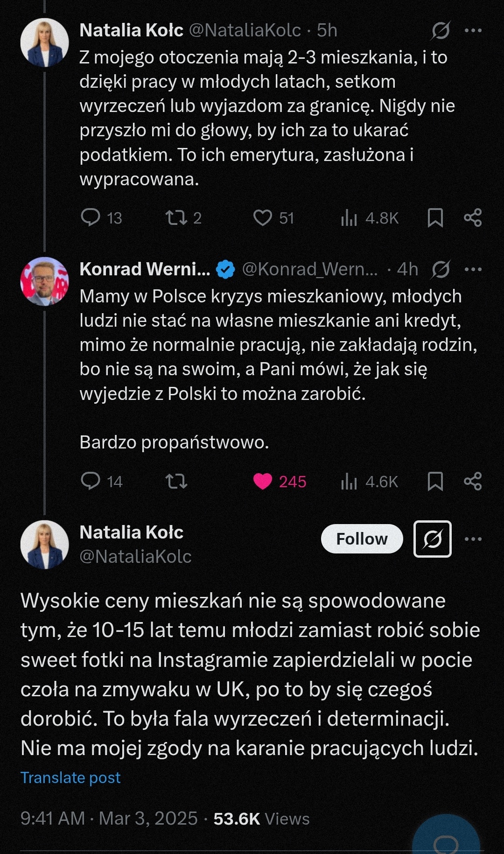Bookmark Konrad's housing crisis post
This screenshot has height=854, width=504.
435,481
